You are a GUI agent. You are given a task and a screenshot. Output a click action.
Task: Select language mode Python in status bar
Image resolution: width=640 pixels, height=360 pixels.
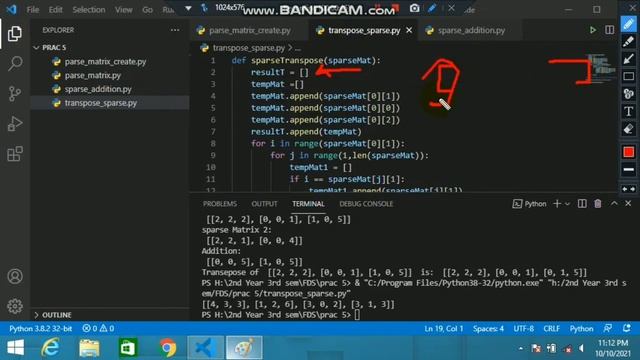581,329
